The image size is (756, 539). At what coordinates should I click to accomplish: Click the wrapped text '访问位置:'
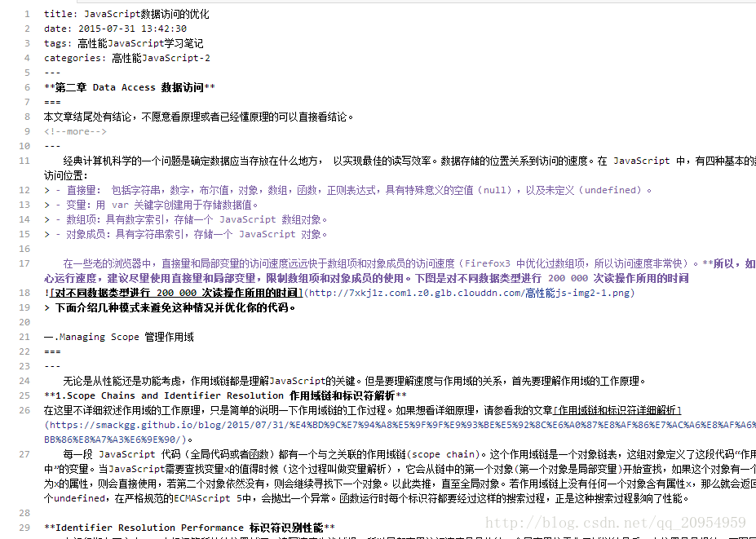point(66,175)
